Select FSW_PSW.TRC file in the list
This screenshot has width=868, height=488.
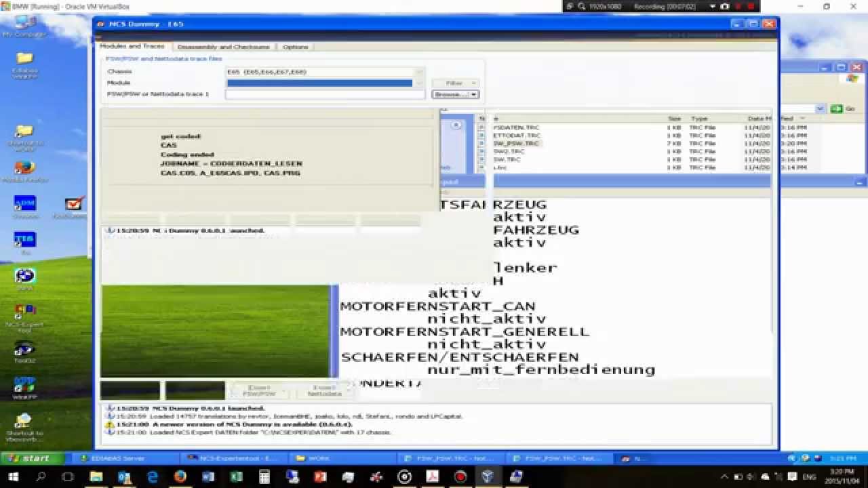[x=516, y=144]
